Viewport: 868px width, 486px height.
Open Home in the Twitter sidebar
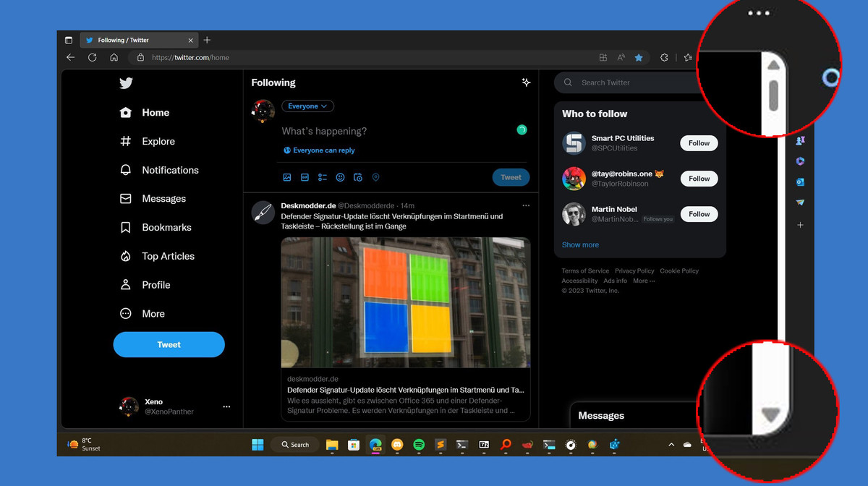[x=145, y=113]
